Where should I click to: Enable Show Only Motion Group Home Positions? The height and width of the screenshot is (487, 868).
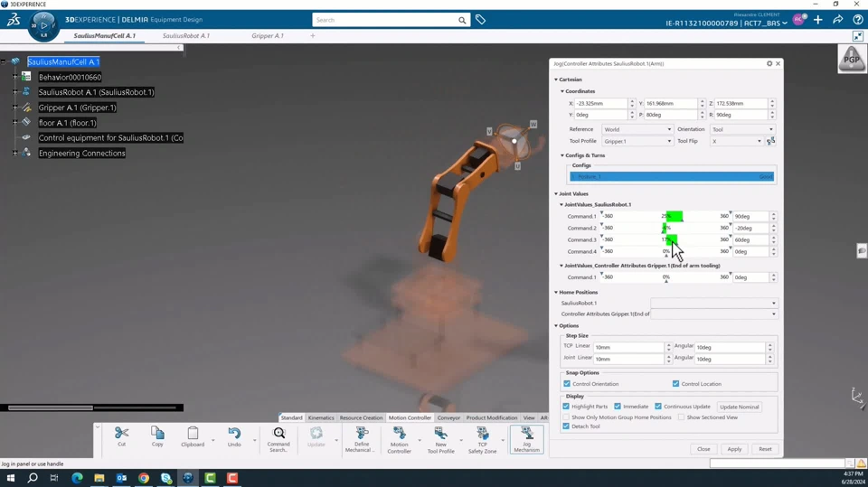point(566,417)
